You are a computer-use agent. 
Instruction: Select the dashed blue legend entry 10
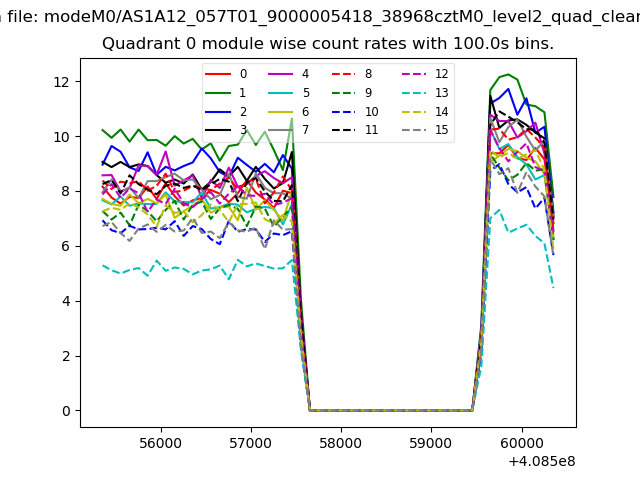coord(342,112)
